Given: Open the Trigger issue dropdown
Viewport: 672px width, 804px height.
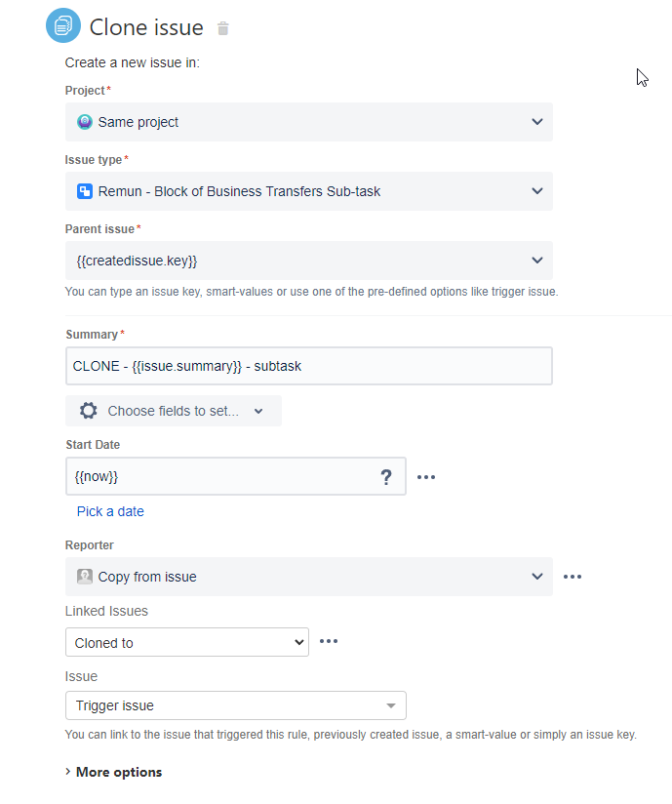Looking at the screenshot, I should (236, 705).
